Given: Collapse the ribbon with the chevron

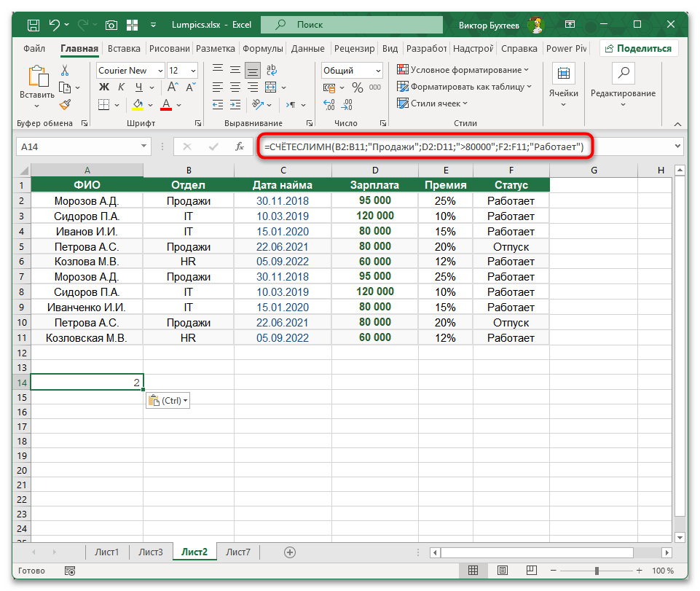Looking at the screenshot, I should tap(677, 124).
